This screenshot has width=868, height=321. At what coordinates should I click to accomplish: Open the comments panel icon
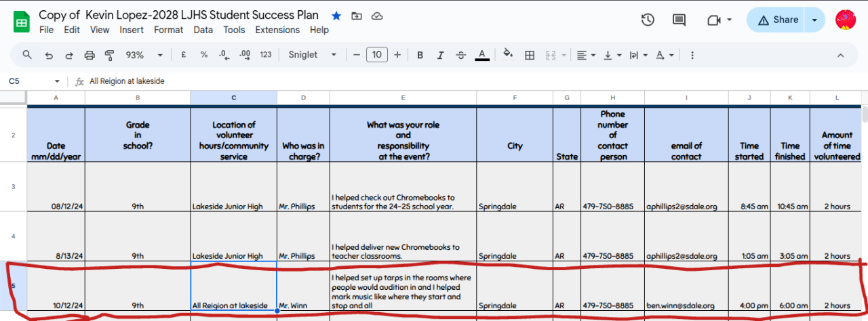679,20
